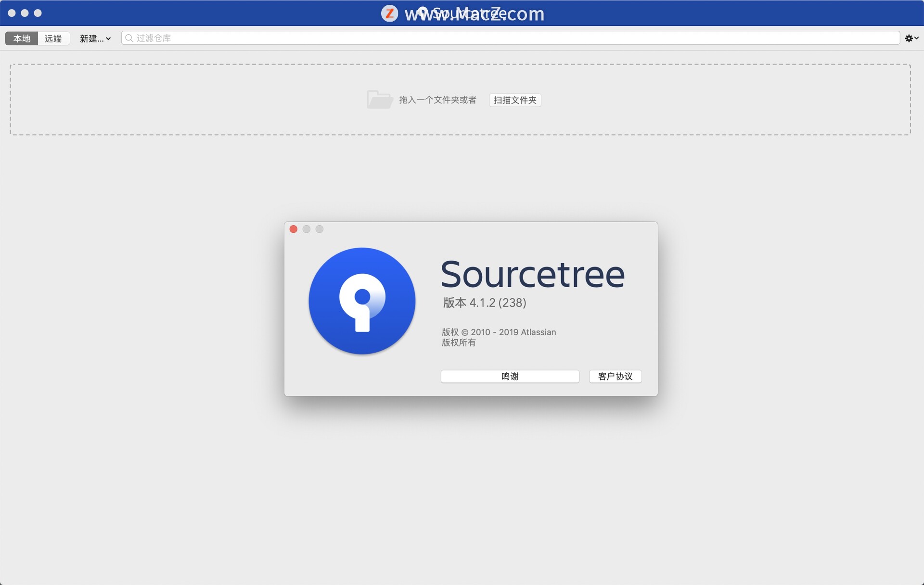Click the magnifier icon in the filter field
The width and height of the screenshot is (924, 585).
click(x=128, y=38)
